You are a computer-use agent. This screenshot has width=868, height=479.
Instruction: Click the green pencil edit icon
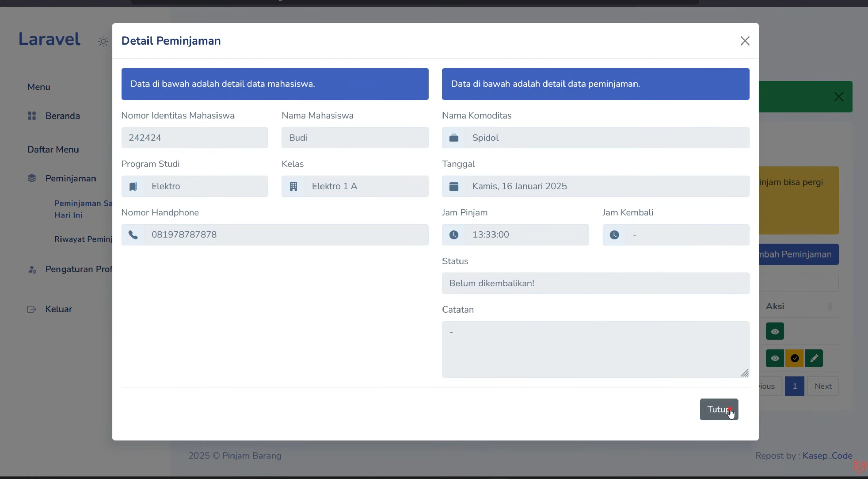click(814, 358)
